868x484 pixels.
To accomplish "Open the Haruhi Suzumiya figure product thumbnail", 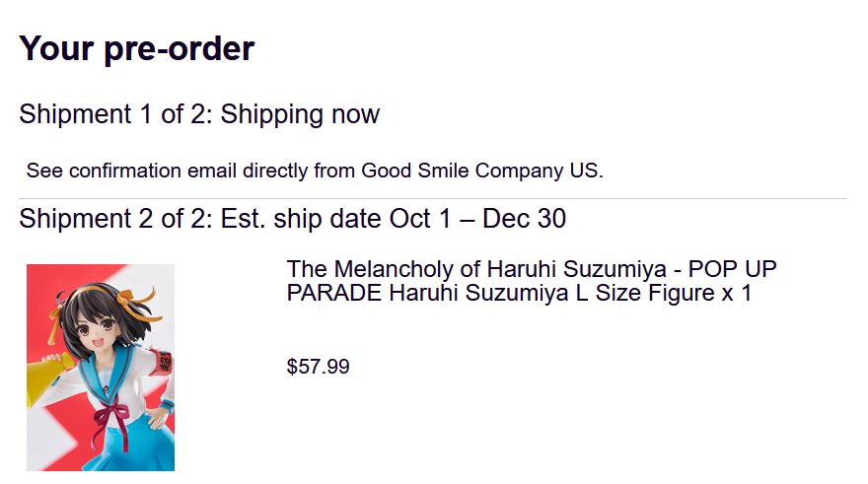I will click(101, 367).
